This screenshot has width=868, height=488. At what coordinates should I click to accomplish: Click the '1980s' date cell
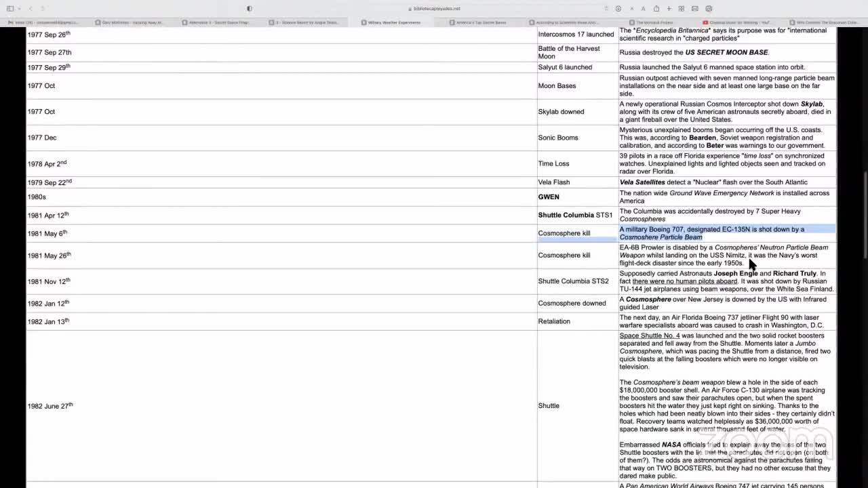(281, 197)
